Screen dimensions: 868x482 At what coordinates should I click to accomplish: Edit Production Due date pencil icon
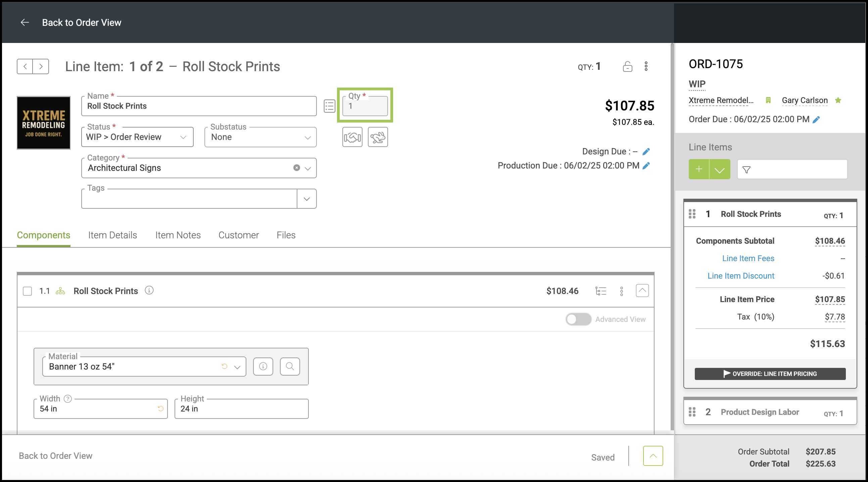click(x=646, y=166)
